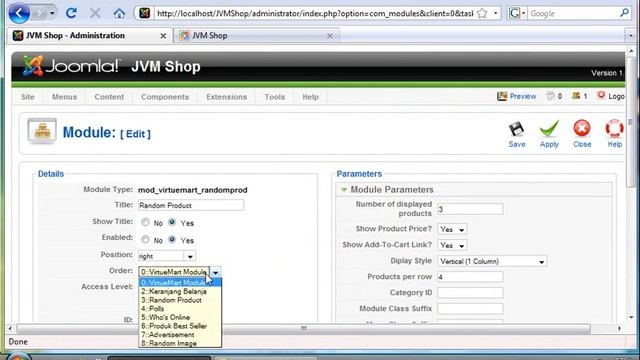Click the Google search box
This screenshot has width=640, height=360.
[x=573, y=13]
